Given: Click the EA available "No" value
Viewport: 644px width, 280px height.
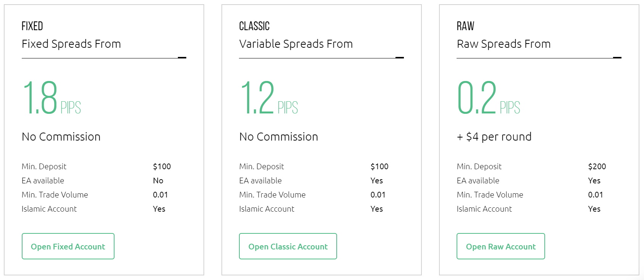Looking at the screenshot, I should [x=158, y=181].
